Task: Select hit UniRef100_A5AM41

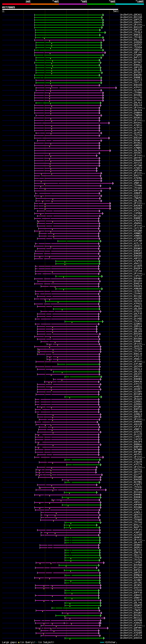Action: pos(131,223)
